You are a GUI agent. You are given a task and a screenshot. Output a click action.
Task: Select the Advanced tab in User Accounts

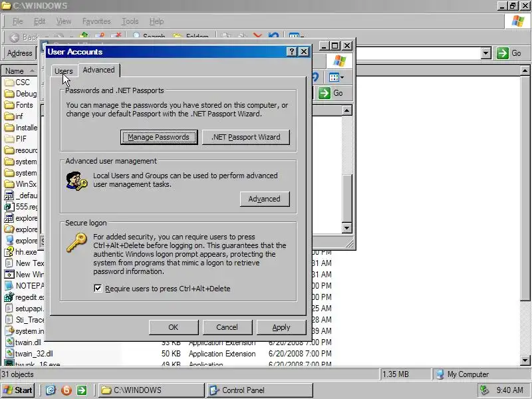tap(98, 70)
